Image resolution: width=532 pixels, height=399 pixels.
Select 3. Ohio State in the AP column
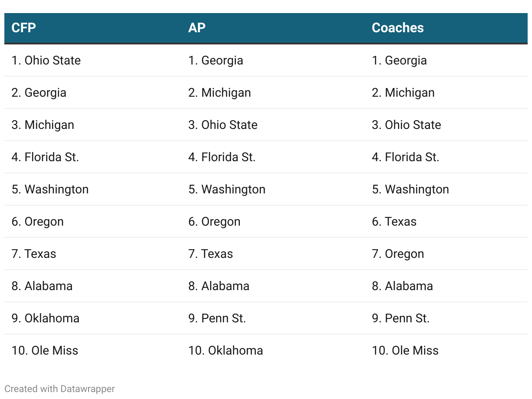[223, 125]
